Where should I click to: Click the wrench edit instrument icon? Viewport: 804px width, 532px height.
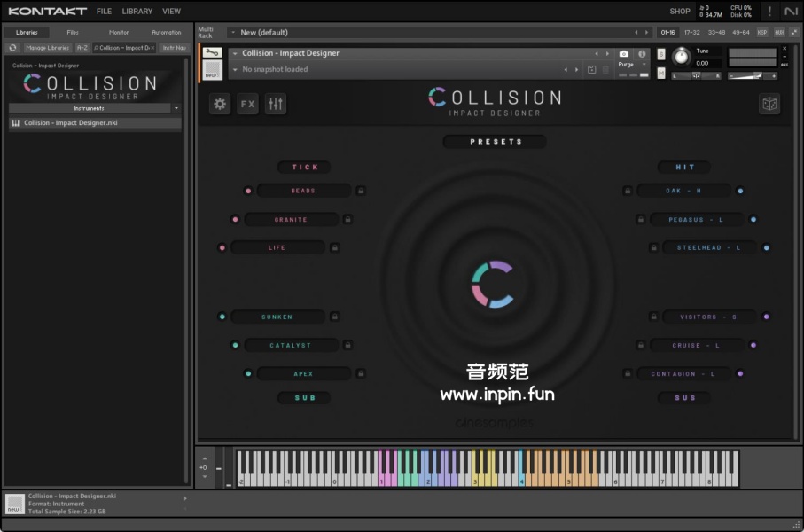coord(213,53)
